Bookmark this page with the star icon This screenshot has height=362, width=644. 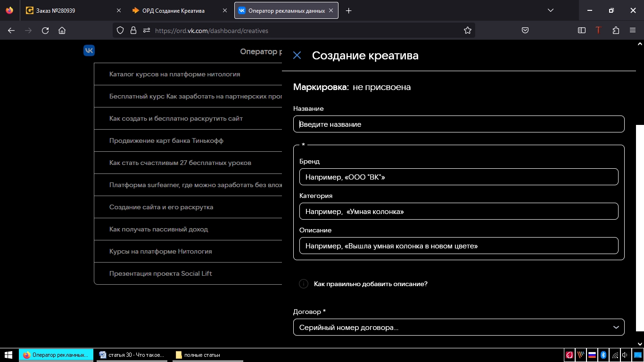coord(468,31)
